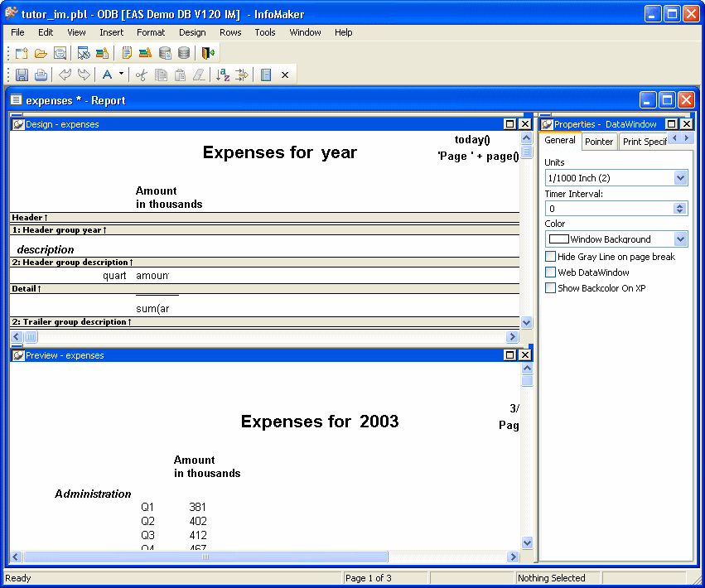Open the Help menu

pyautogui.click(x=343, y=32)
